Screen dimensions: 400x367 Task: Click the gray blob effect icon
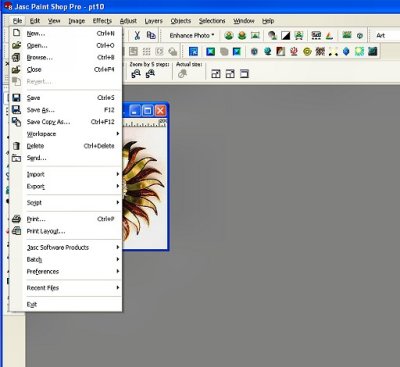pyautogui.click(x=224, y=51)
